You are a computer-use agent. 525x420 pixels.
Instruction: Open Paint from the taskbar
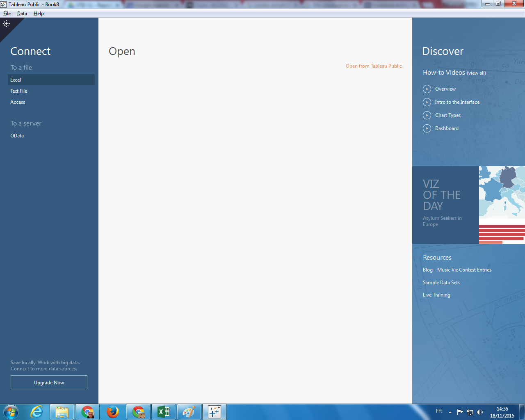point(189,412)
